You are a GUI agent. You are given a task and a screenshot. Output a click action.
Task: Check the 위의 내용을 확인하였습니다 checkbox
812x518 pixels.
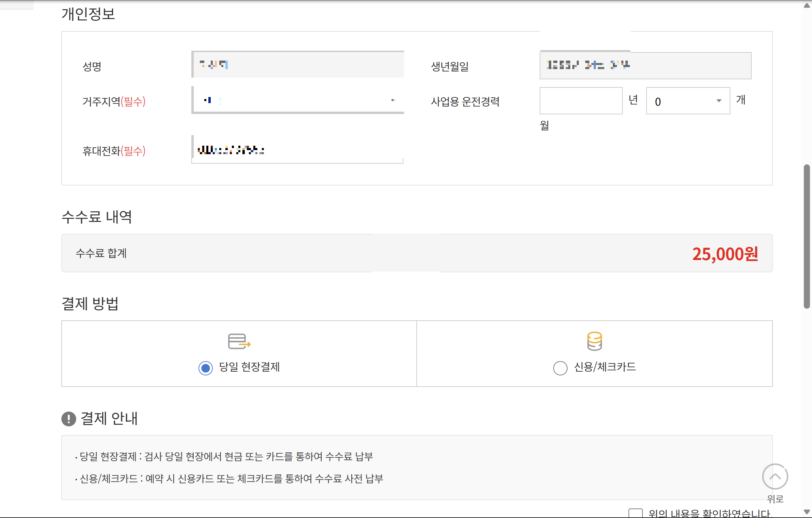(x=635, y=513)
